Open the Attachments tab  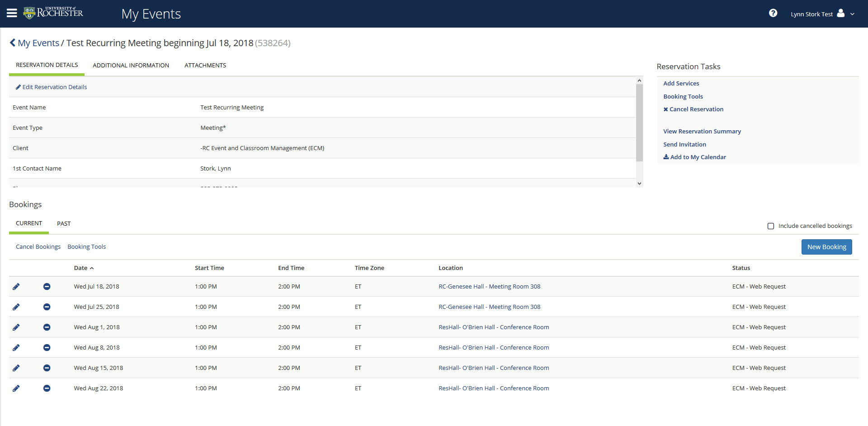(x=205, y=65)
